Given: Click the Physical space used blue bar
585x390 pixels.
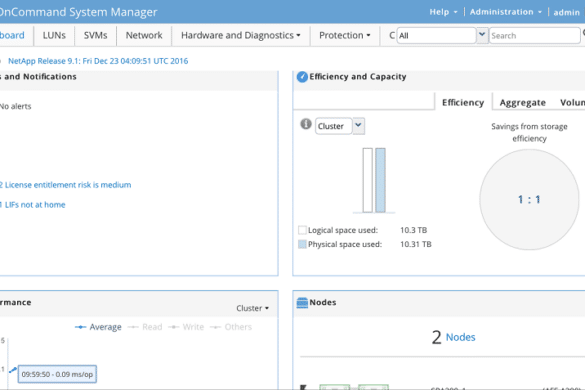Looking at the screenshot, I should point(380,180).
